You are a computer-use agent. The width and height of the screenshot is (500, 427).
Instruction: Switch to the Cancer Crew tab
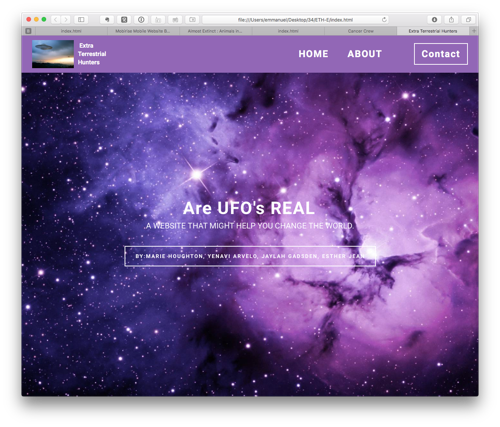point(361,31)
